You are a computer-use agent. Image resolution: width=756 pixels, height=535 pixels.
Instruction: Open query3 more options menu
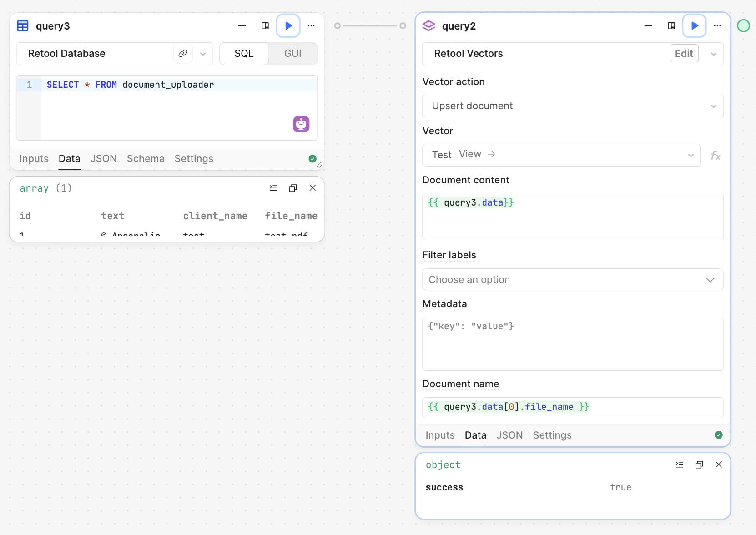[311, 26]
